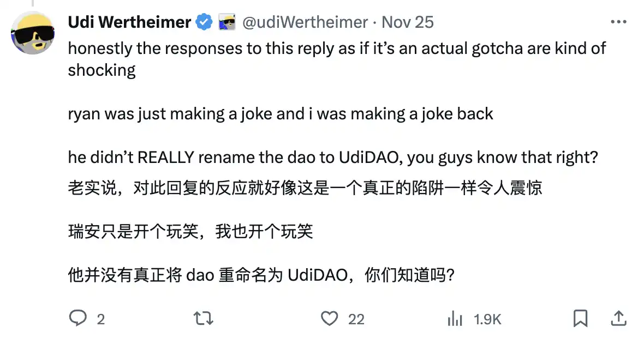Click the like count of 22
This screenshot has height=339, width=644.
pyautogui.click(x=356, y=319)
